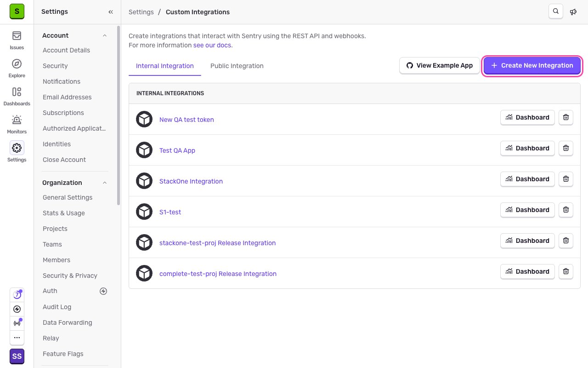The width and height of the screenshot is (588, 368).
Task: Open Audit Log page
Action: click(57, 307)
